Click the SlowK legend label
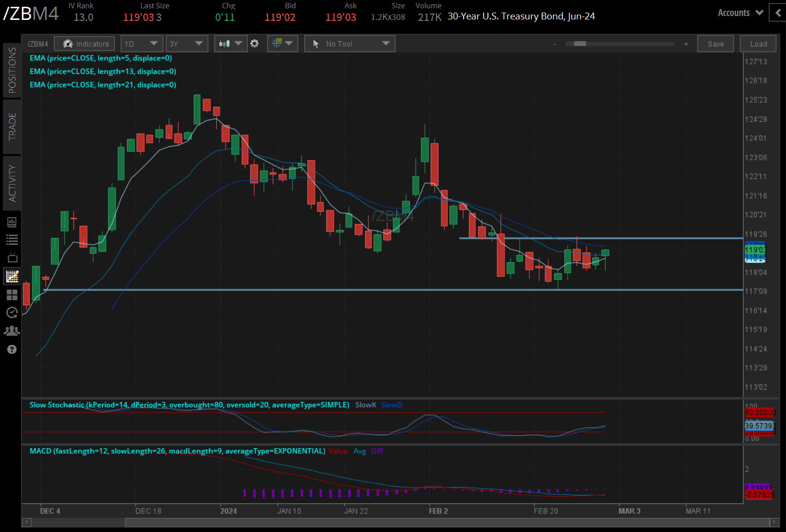This screenshot has height=532, width=786. coord(366,405)
